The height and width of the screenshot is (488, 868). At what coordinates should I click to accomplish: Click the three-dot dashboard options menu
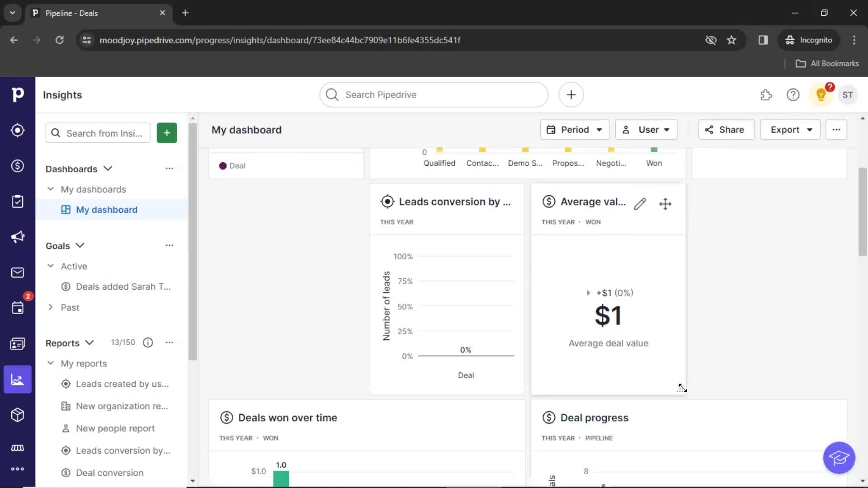click(836, 129)
